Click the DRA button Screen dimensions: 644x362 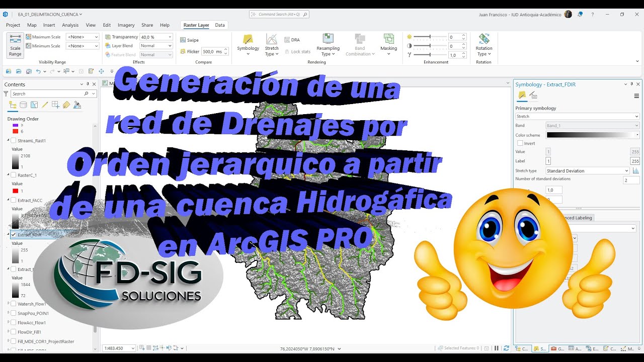coord(292,40)
